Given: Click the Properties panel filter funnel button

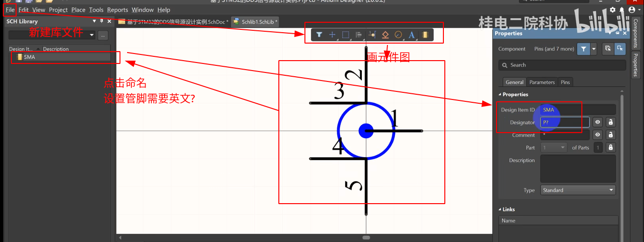Looking at the screenshot, I should click(x=583, y=49).
